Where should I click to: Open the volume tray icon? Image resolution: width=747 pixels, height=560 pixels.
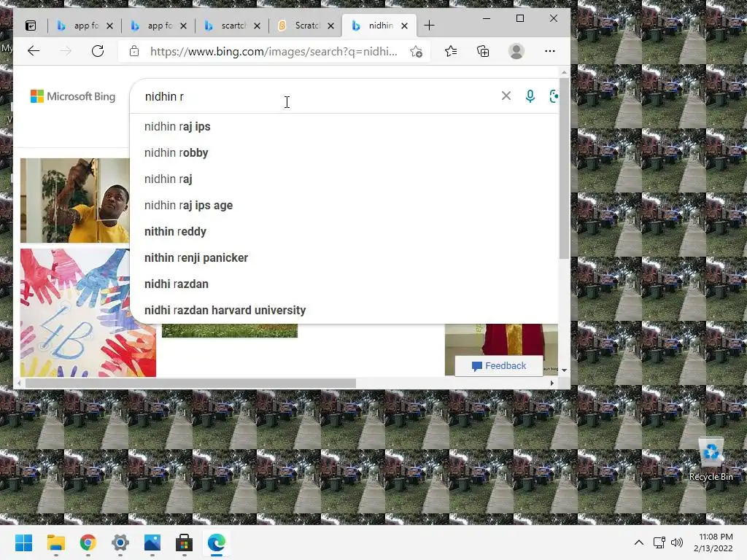pyautogui.click(x=676, y=542)
